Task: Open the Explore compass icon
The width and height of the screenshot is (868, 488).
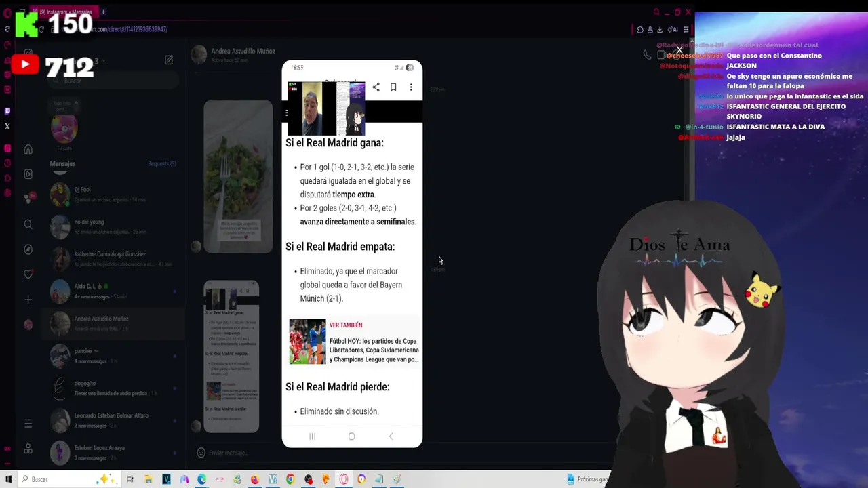Action: (x=28, y=249)
